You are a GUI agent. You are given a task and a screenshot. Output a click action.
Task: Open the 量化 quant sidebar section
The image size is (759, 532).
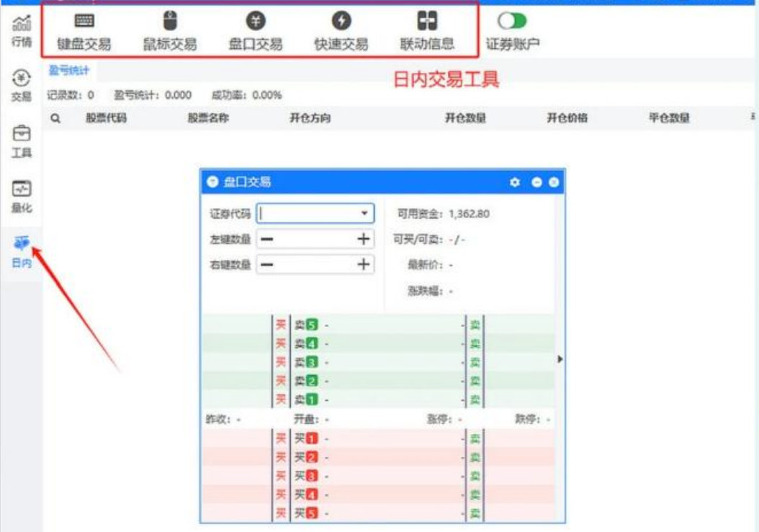click(22, 196)
